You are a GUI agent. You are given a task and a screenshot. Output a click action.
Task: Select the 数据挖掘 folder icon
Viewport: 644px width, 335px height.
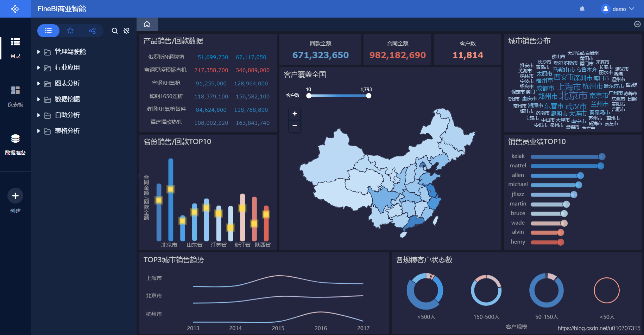[x=48, y=99]
